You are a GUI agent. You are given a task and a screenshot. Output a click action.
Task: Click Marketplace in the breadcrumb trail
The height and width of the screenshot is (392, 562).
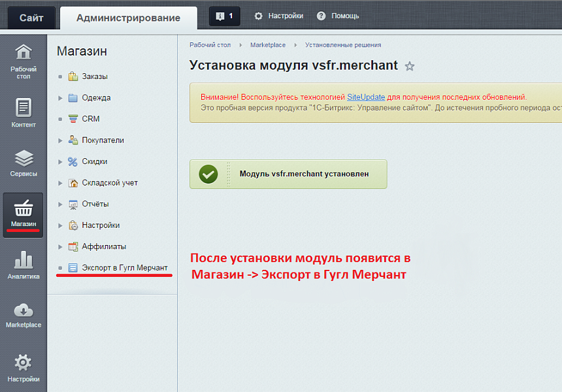(x=268, y=45)
